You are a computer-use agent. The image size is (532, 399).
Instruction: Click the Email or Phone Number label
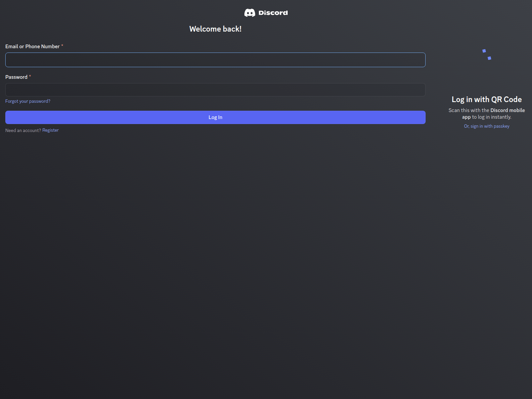33,47
